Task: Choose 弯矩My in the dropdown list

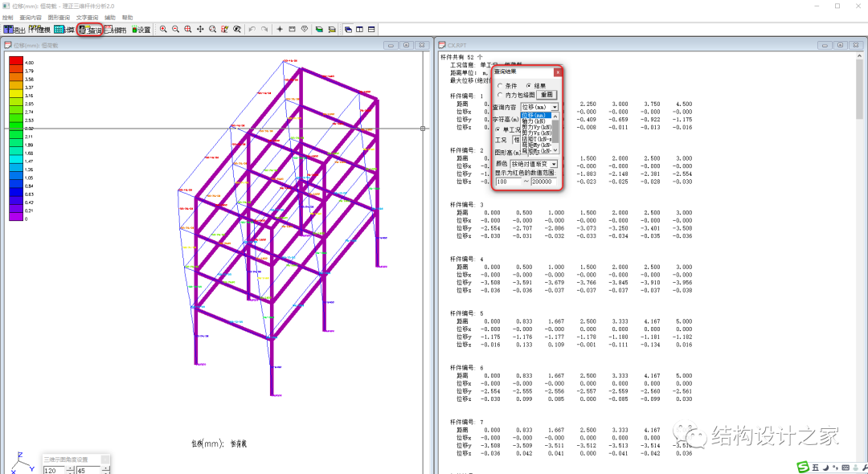Action: (536, 145)
